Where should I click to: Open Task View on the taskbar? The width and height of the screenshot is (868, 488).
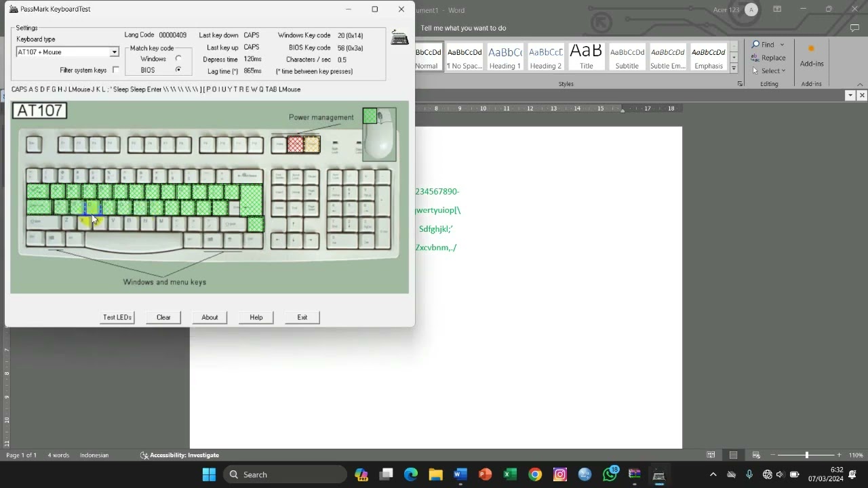pos(386,474)
